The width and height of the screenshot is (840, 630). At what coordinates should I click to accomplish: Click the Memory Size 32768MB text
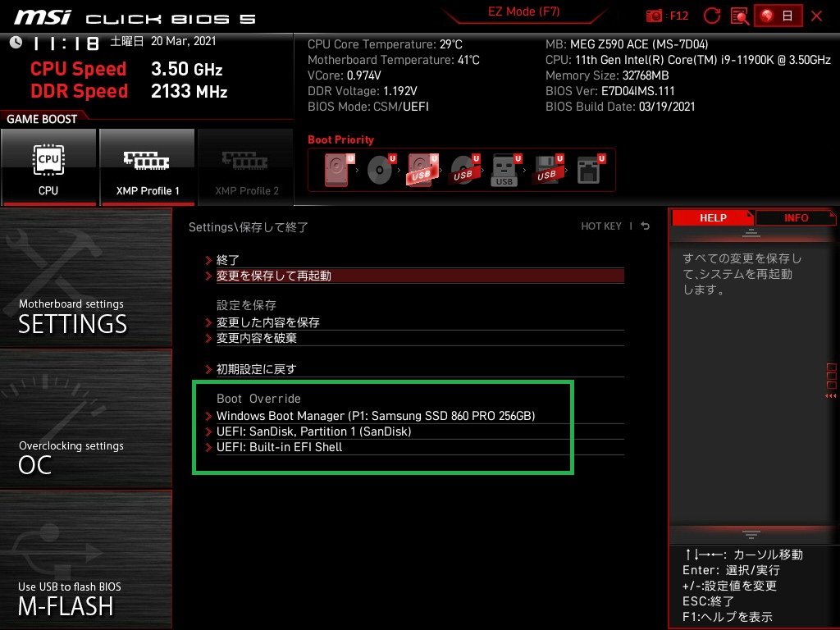(x=607, y=75)
